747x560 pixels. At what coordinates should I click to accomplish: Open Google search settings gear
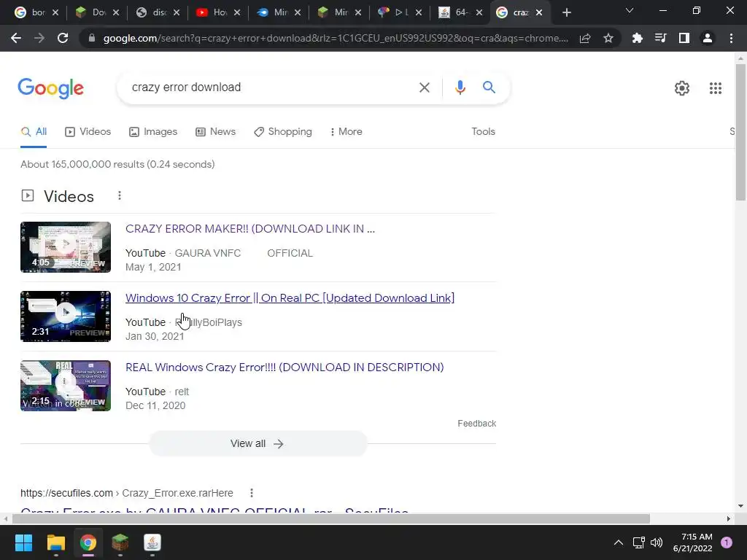click(x=682, y=88)
